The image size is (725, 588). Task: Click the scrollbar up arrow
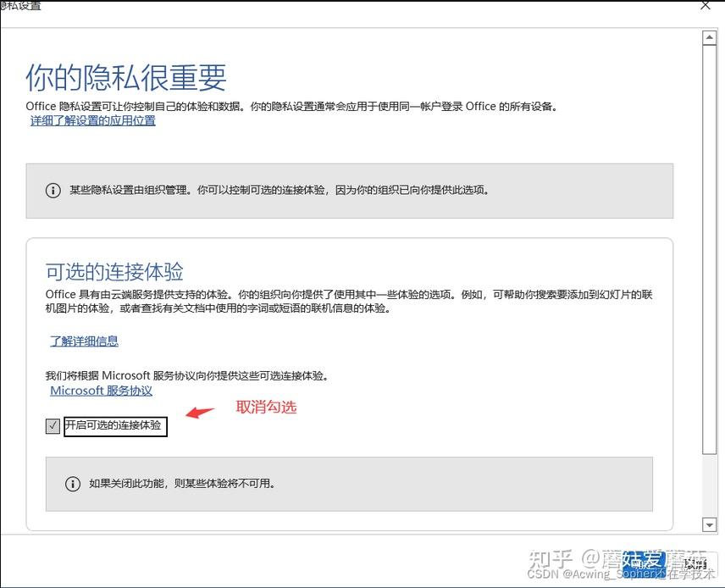coord(710,36)
